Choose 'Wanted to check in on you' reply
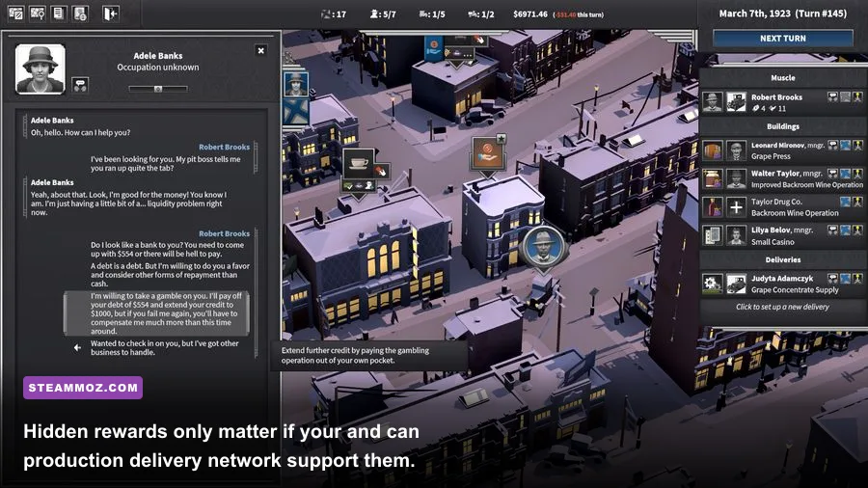 pyautogui.click(x=164, y=347)
